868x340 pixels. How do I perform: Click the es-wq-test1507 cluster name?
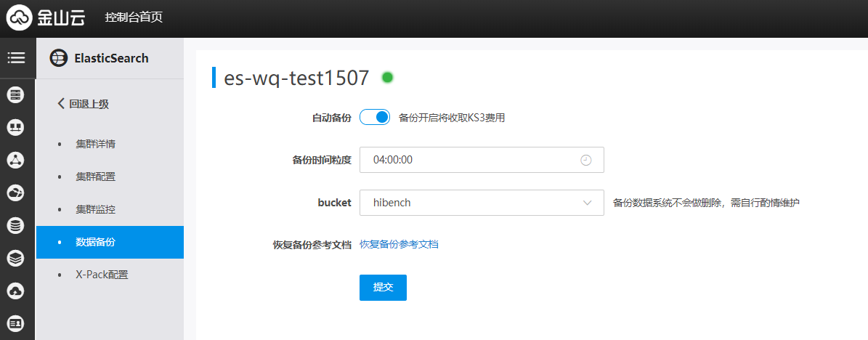pyautogui.click(x=296, y=78)
